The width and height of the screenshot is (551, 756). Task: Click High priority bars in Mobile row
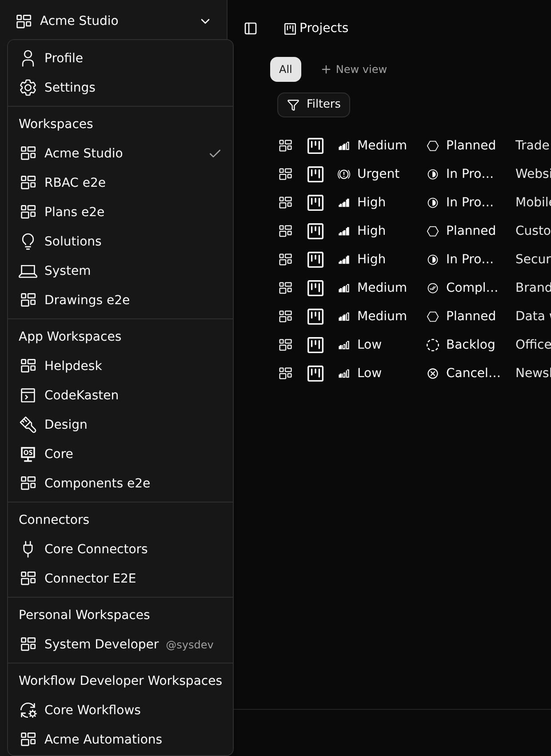(x=344, y=202)
